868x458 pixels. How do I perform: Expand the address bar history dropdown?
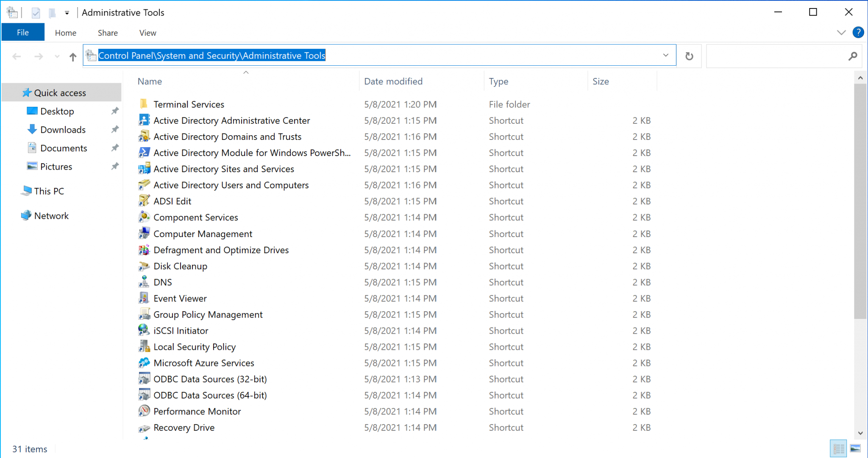click(x=666, y=55)
